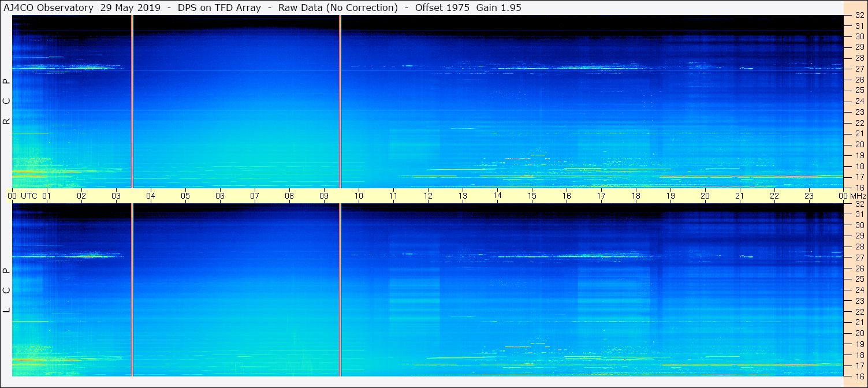
Task: Click RCP panel's "32" frequency label
Action: pyautogui.click(x=859, y=16)
